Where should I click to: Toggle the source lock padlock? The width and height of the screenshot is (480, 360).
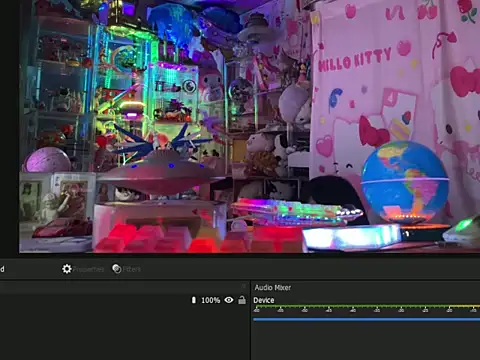pos(242,300)
